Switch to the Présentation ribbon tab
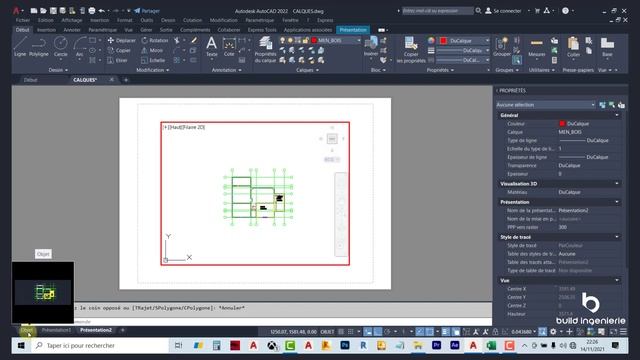640x360 pixels. [x=353, y=30]
